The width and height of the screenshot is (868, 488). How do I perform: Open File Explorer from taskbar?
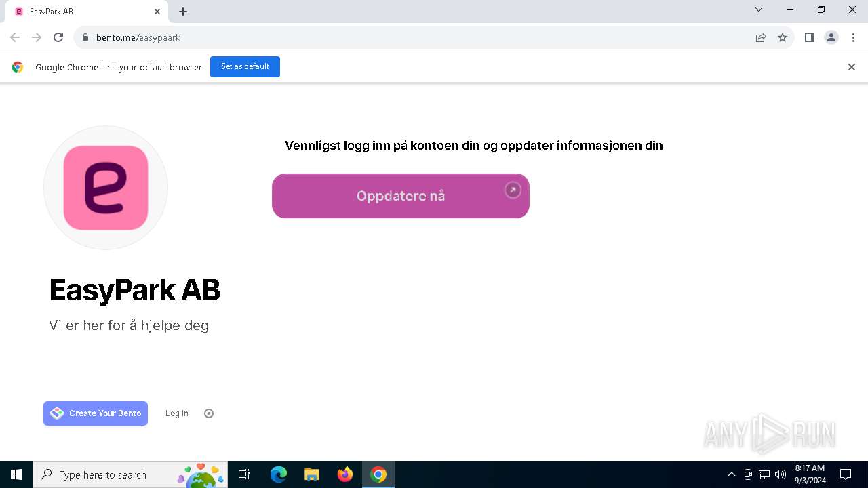(x=312, y=474)
